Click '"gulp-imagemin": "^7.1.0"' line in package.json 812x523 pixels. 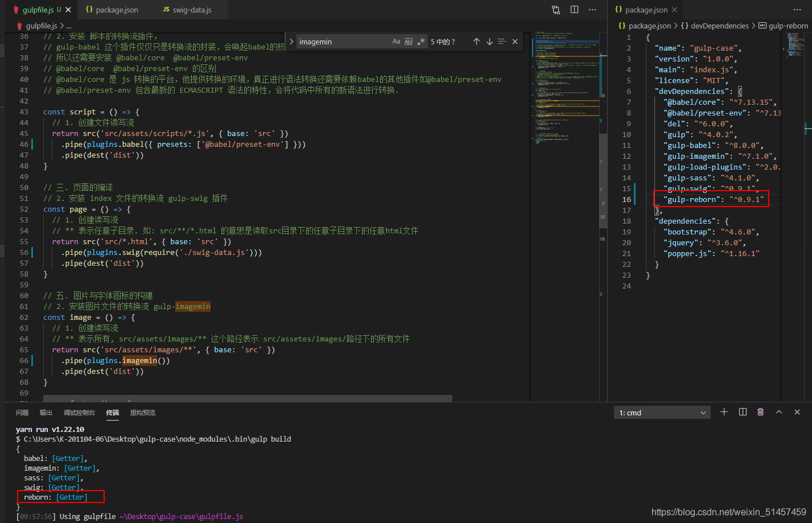[720, 156]
